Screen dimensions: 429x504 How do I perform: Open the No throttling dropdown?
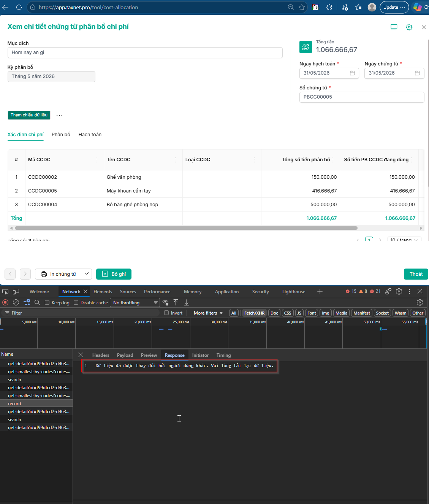point(135,302)
